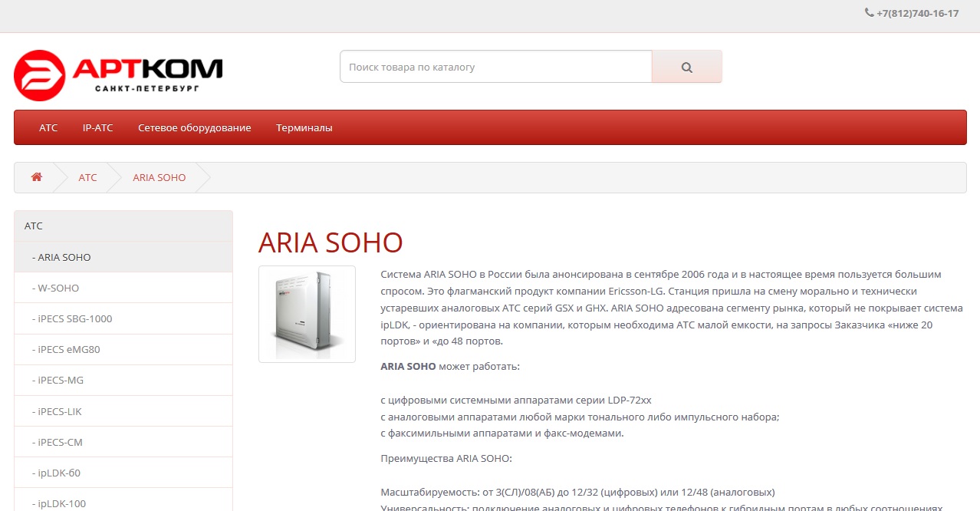Click the search magnifier button
This screenshot has height=511, width=980.
686,67
